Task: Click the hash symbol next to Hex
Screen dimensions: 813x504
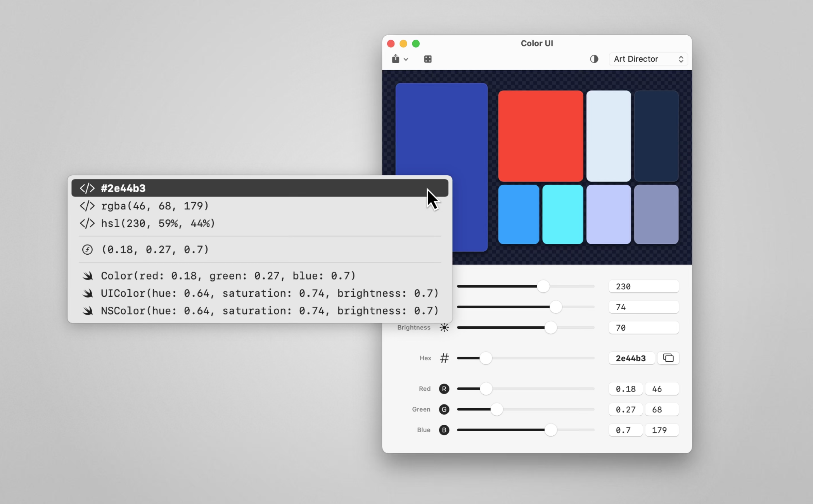Action: point(444,358)
